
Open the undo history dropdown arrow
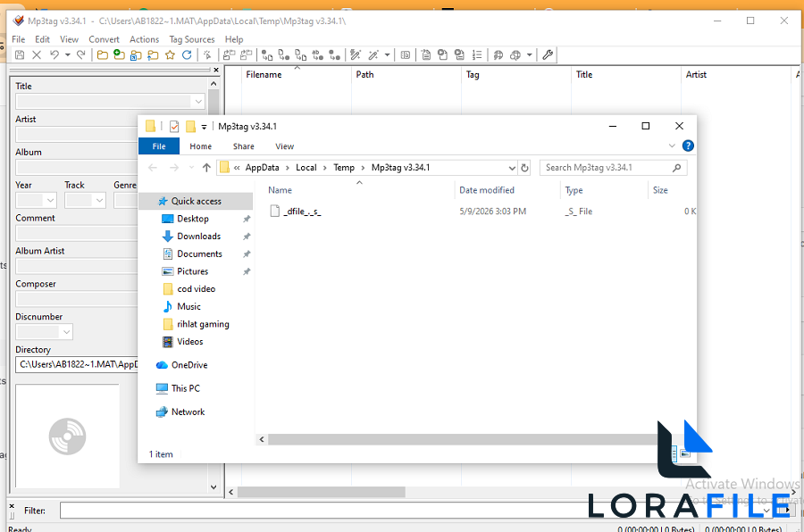tap(67, 54)
